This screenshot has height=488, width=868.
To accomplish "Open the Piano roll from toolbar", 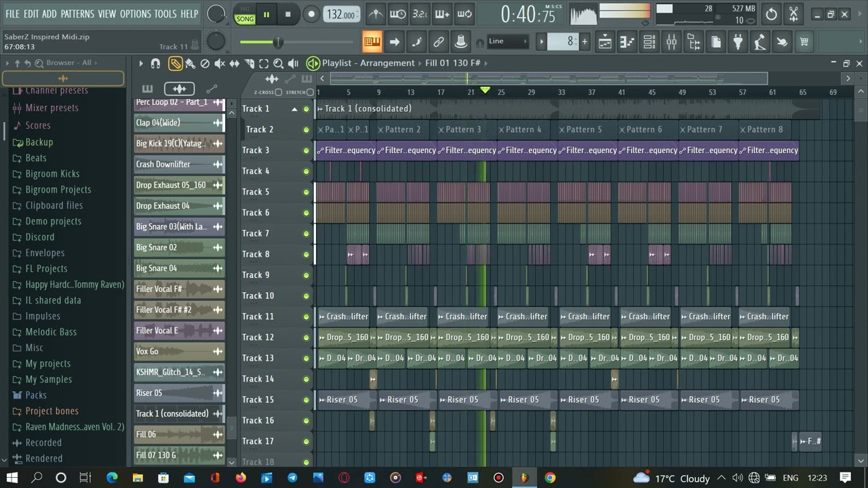I will [x=627, y=42].
